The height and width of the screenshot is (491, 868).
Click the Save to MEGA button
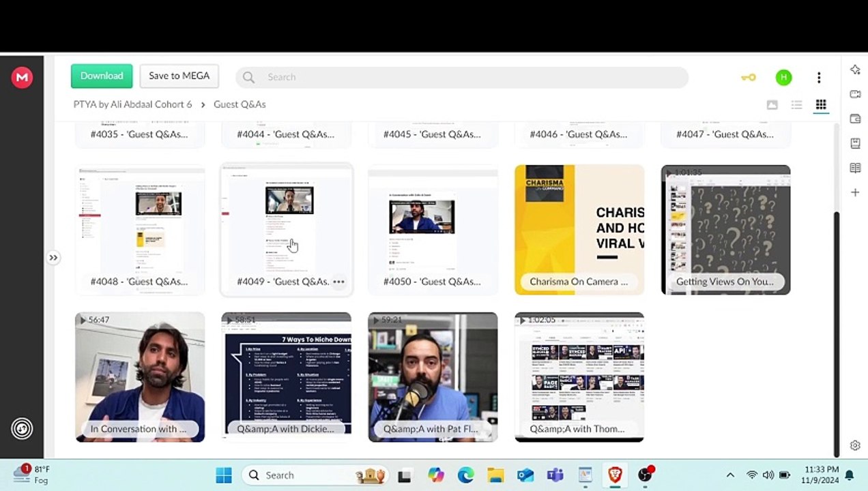[x=179, y=76]
